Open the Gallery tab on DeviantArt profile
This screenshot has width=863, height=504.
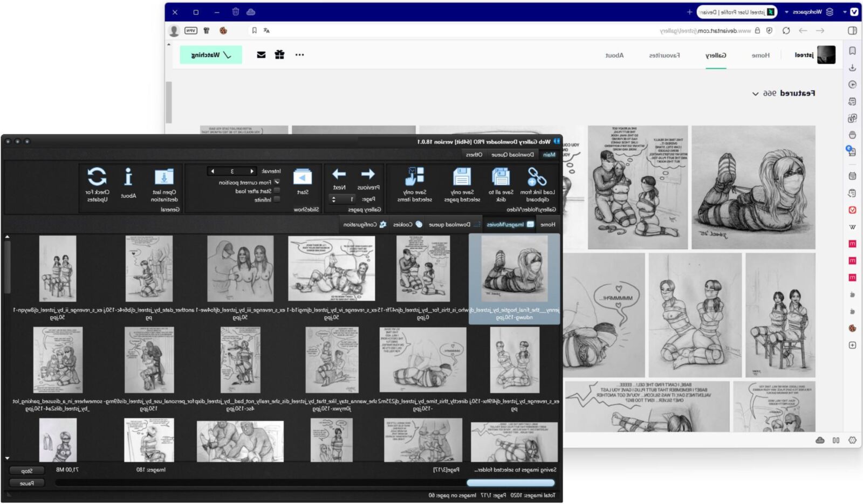[716, 55]
